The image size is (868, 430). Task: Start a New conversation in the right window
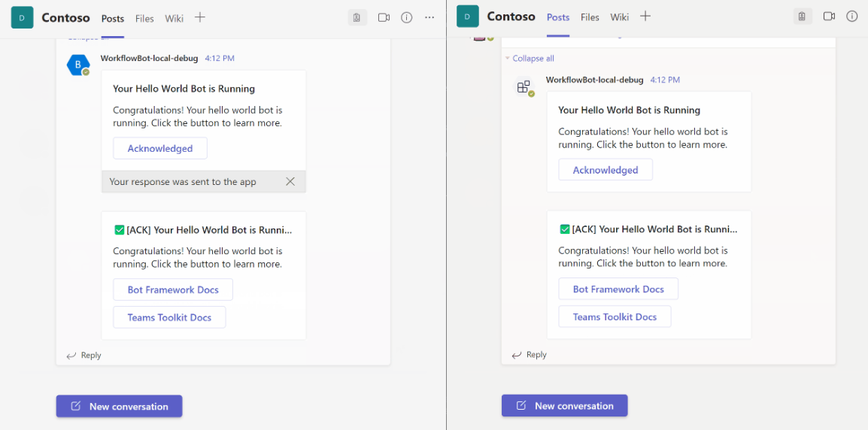565,406
